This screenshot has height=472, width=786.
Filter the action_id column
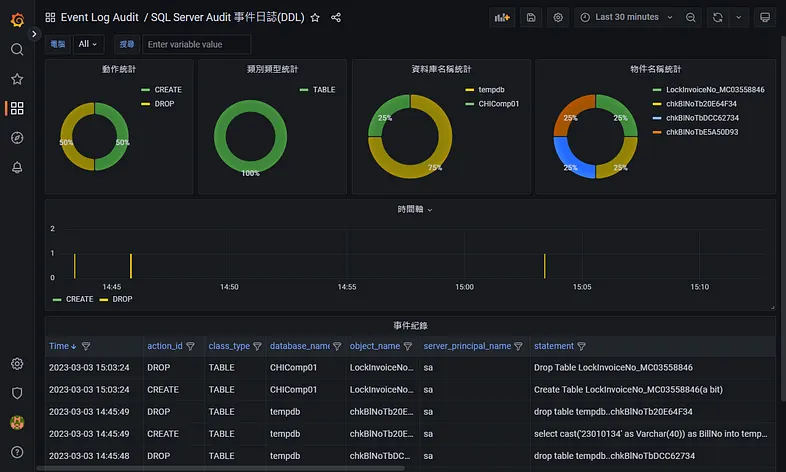pyautogui.click(x=190, y=346)
